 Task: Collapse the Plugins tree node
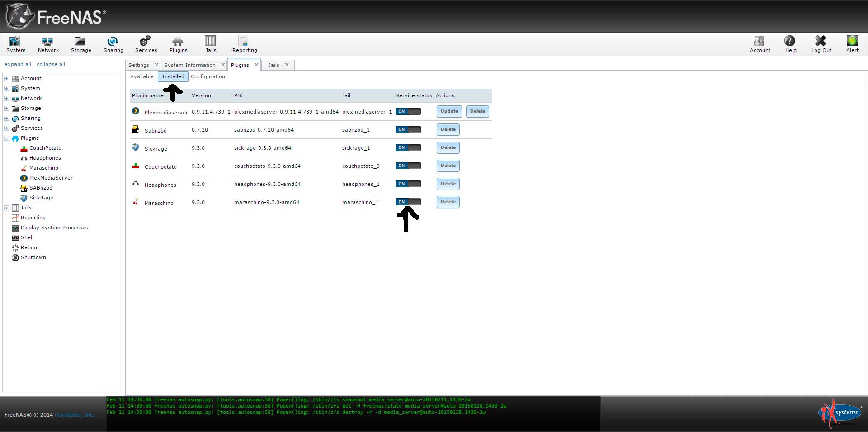click(7, 138)
